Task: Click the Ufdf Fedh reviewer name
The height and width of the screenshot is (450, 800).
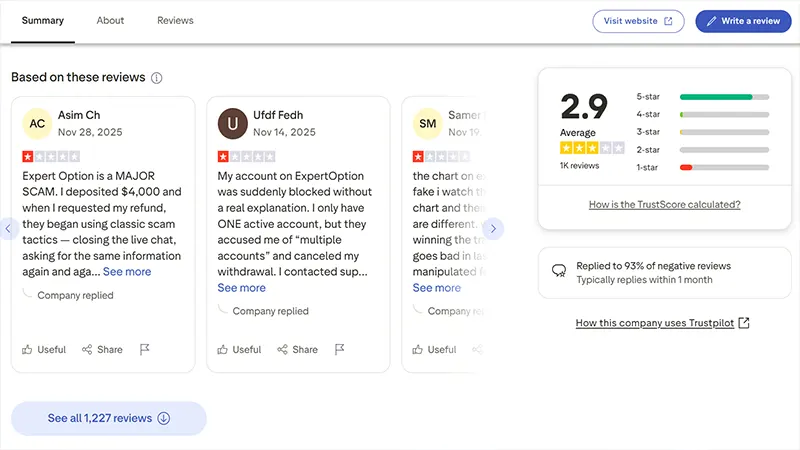Action: (278, 115)
